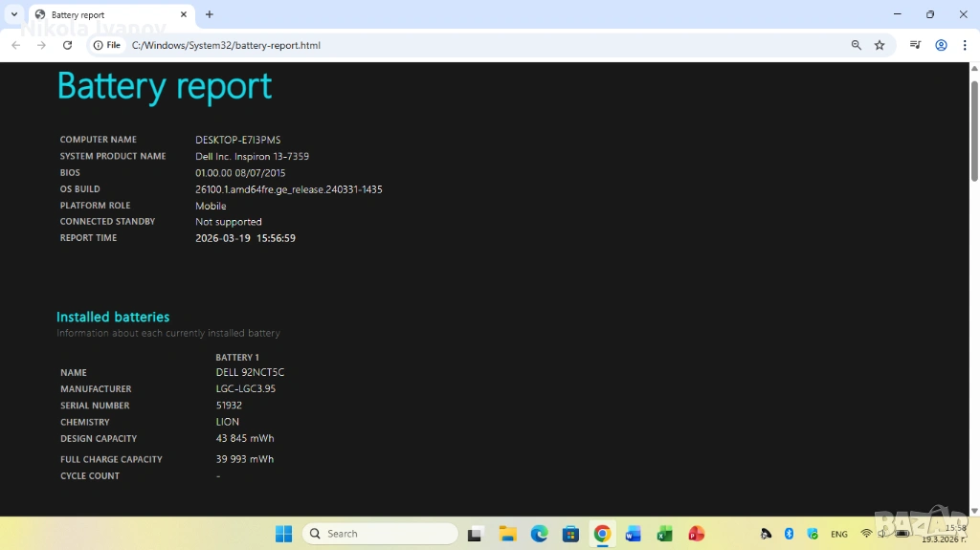Reload the battery report page
Image resolution: width=980 pixels, height=550 pixels.
67,45
